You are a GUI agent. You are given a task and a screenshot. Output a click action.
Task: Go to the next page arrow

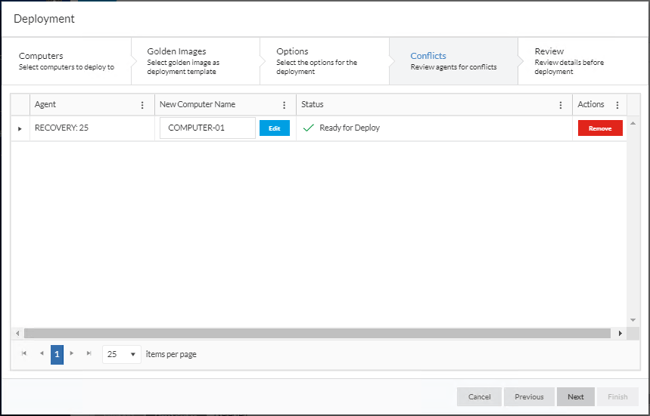pyautogui.click(x=72, y=354)
